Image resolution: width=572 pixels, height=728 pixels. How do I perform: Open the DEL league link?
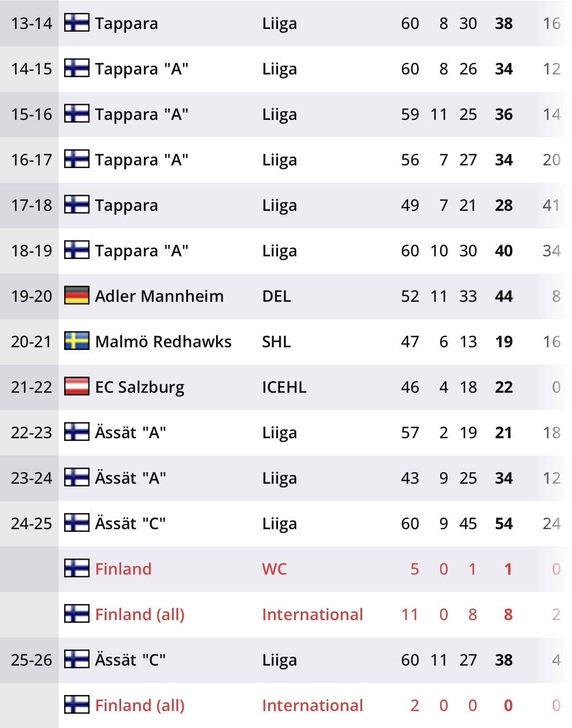pos(276,296)
